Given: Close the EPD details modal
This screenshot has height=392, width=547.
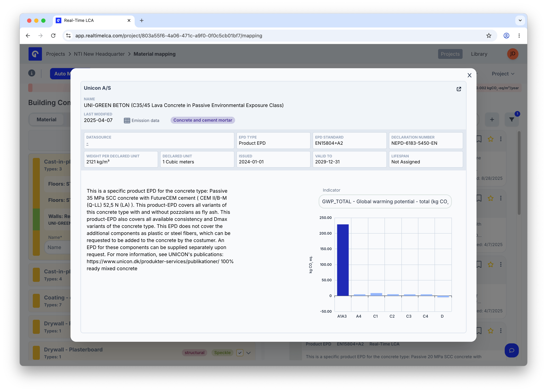Looking at the screenshot, I should pos(469,75).
